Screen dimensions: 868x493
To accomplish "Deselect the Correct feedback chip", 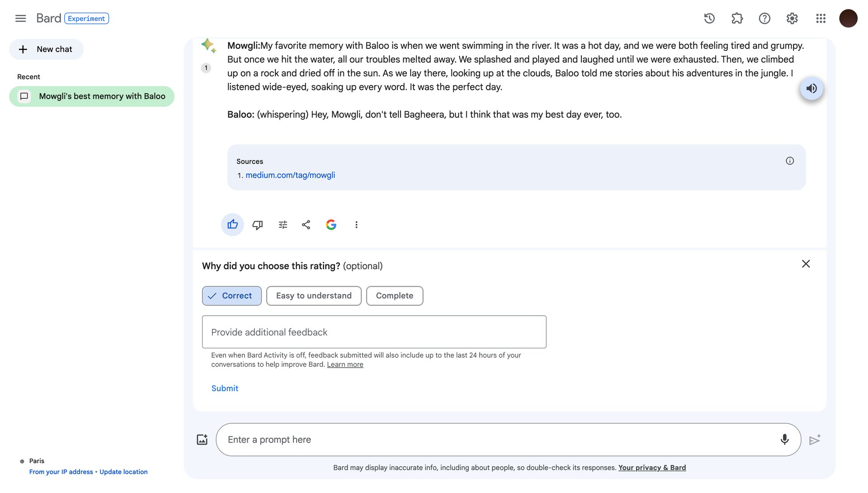I will pyautogui.click(x=231, y=296).
